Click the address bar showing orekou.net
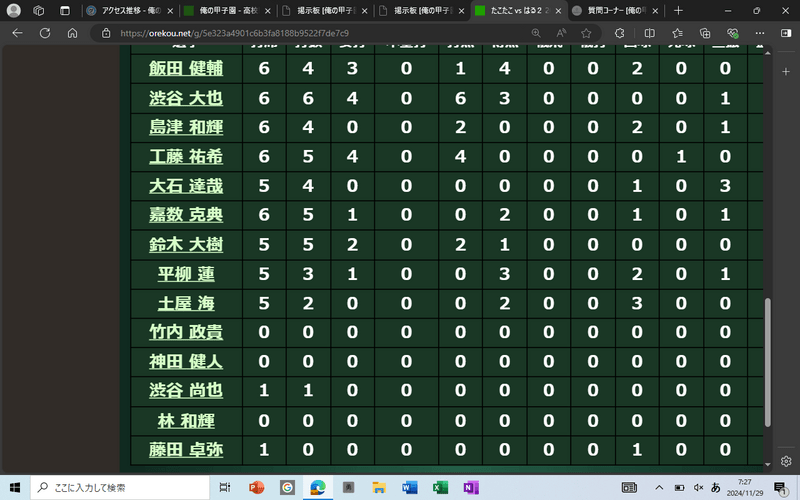 (x=300, y=32)
